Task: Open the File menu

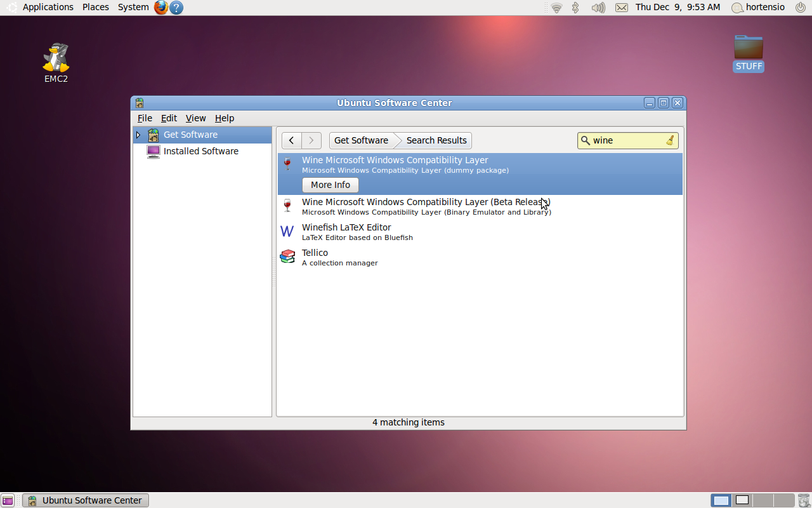Action: click(145, 118)
